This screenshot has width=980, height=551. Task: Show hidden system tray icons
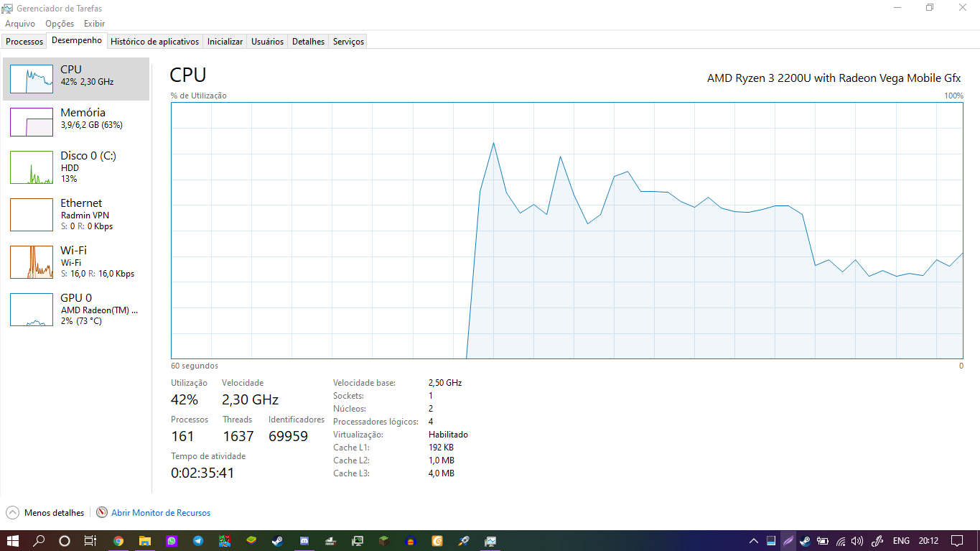pyautogui.click(x=753, y=540)
